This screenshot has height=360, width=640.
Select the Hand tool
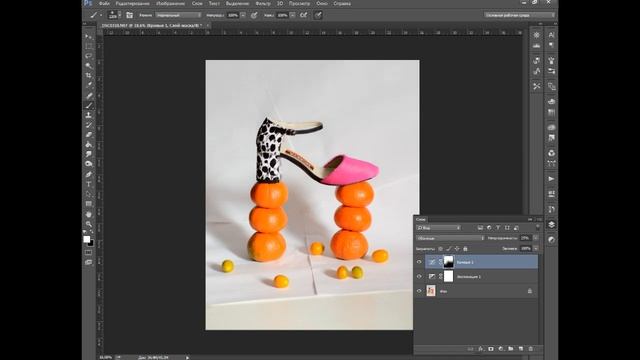pyautogui.click(x=88, y=214)
